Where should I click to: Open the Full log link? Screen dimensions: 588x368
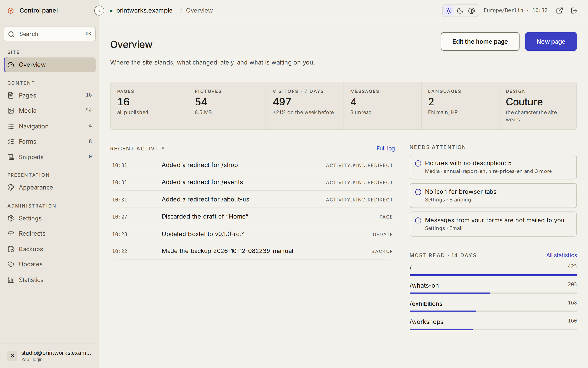[385, 148]
